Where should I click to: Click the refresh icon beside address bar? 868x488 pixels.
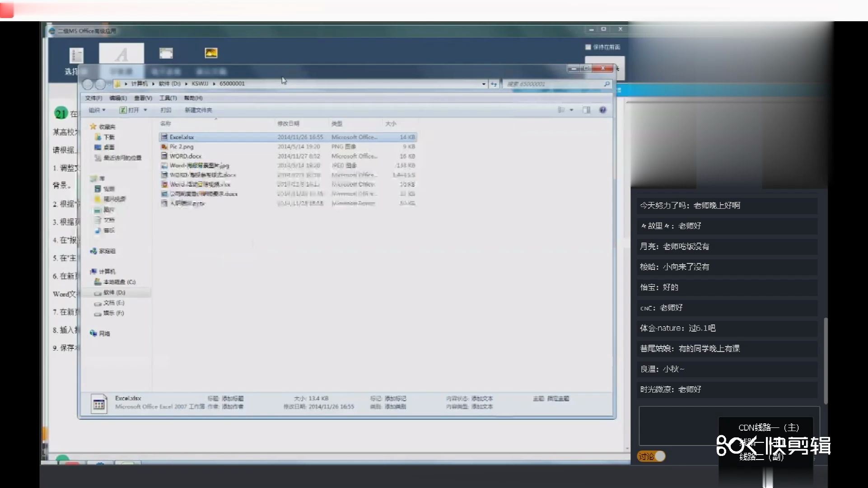click(x=494, y=84)
